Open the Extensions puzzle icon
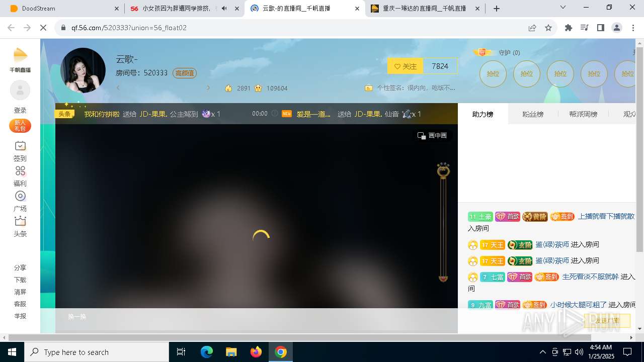The width and height of the screenshot is (644, 362). click(x=569, y=28)
